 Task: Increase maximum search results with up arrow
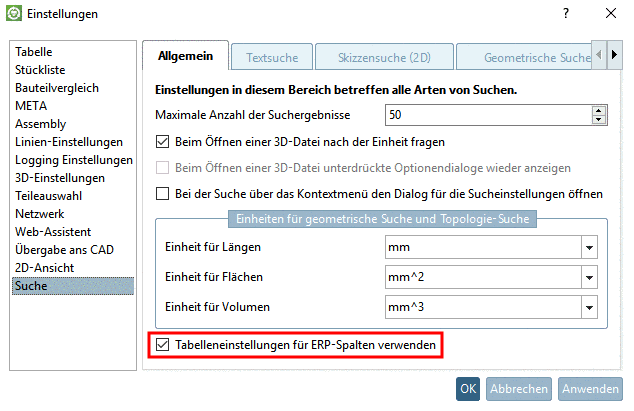click(599, 110)
